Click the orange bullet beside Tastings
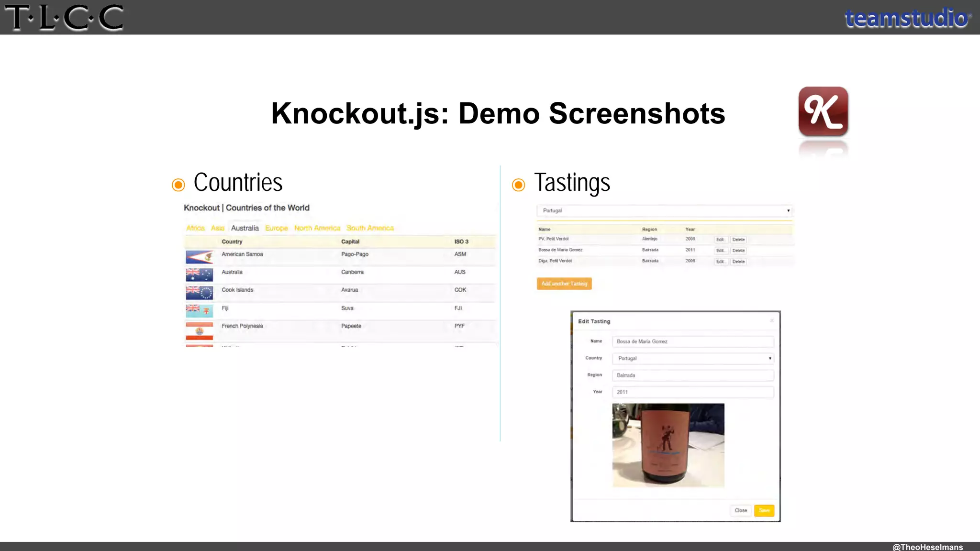Screen dimensions: 980x551 [518, 185]
